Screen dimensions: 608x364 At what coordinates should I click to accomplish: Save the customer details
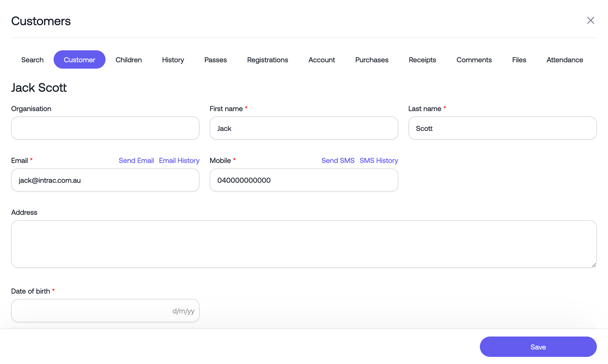point(538,347)
